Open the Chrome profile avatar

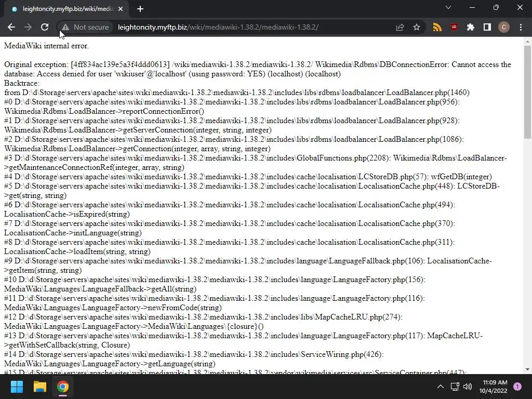pyautogui.click(x=504, y=27)
